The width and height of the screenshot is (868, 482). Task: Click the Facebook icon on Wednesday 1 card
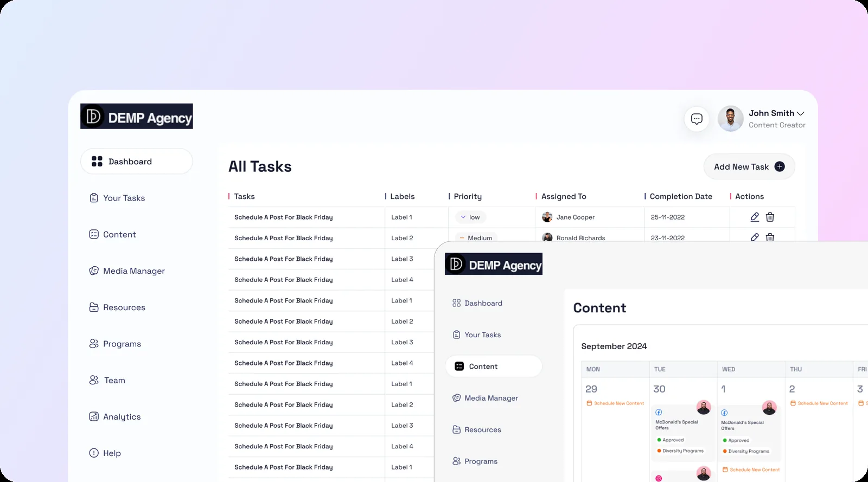[724, 413]
